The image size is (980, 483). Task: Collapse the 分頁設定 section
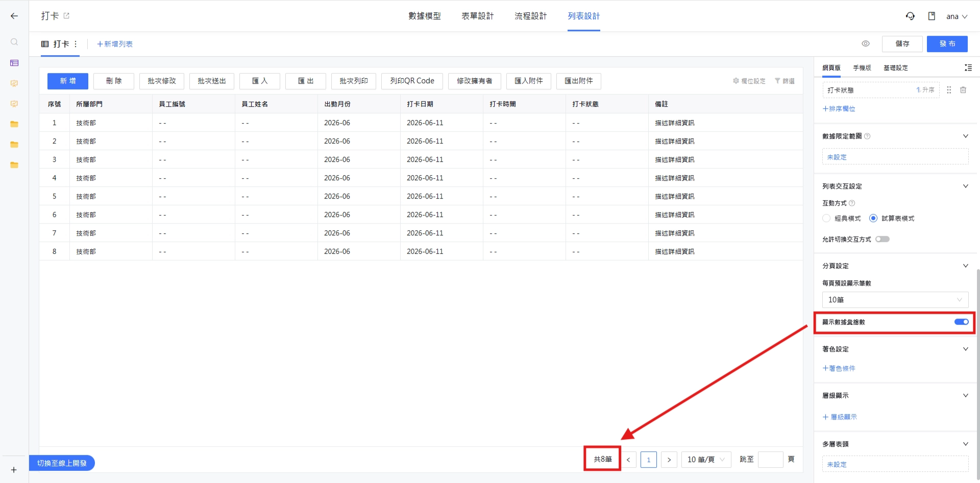[x=965, y=266]
